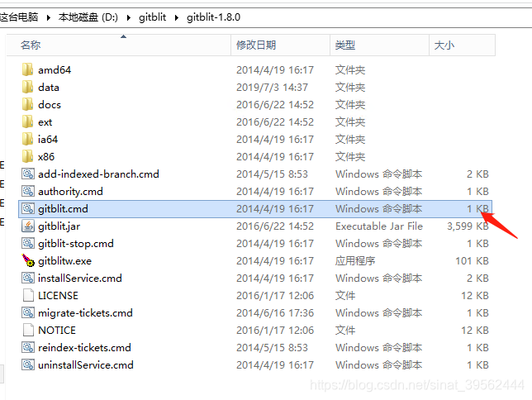Sort by 大小 column header

(462, 45)
